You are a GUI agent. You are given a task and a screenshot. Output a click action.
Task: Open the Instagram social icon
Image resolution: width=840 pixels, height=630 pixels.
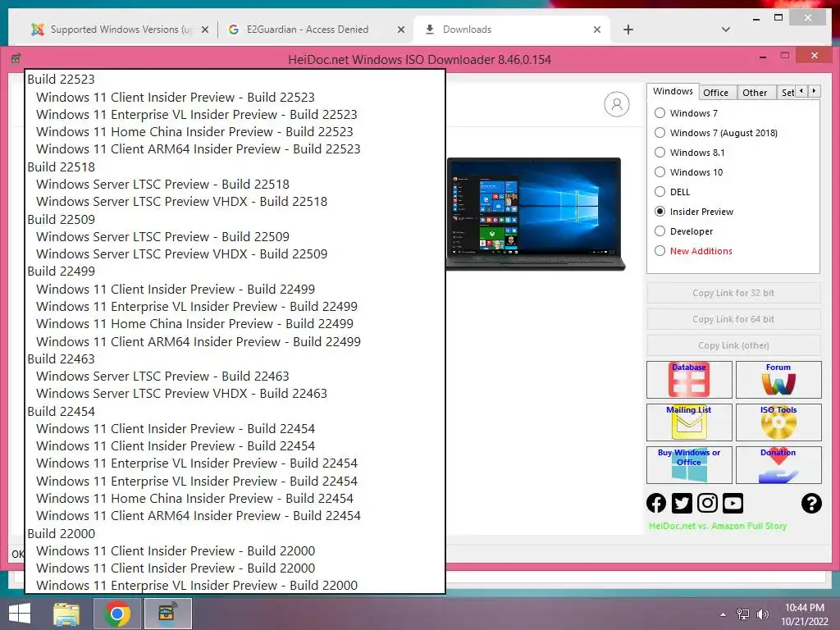[707, 503]
